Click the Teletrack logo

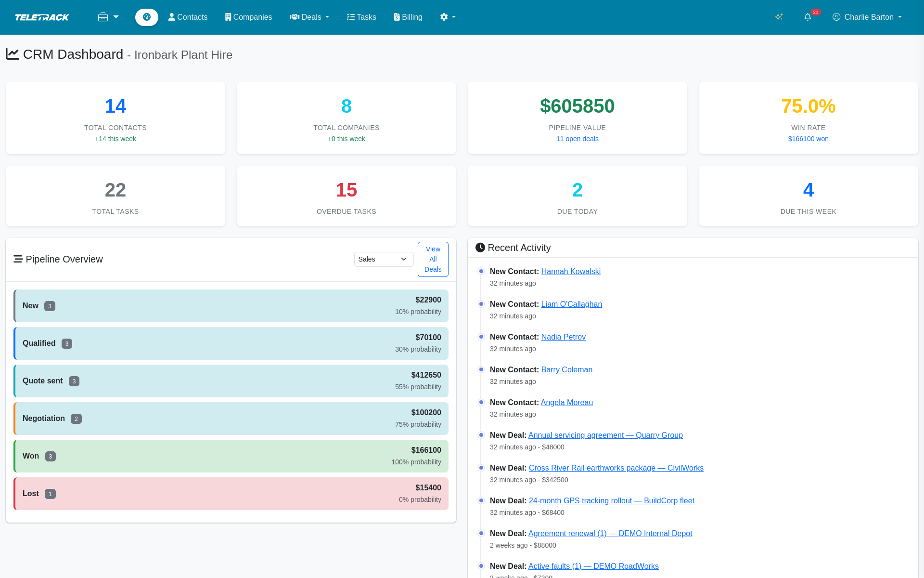click(x=42, y=17)
